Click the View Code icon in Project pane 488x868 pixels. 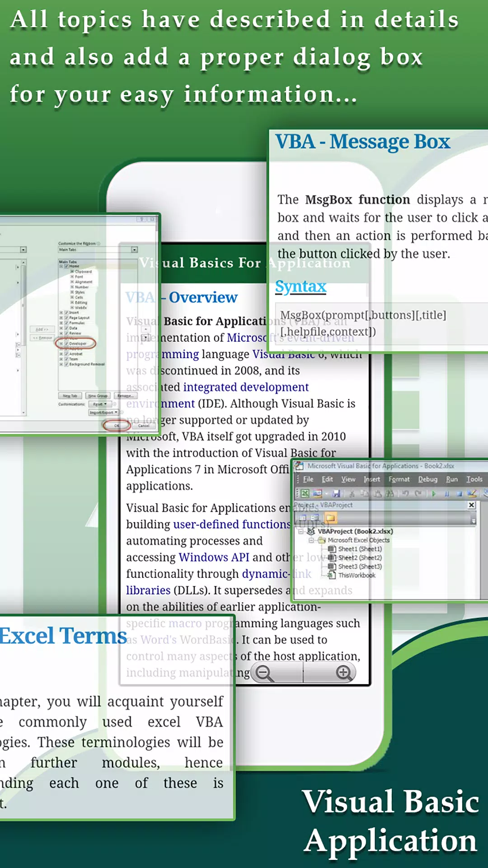tap(303, 518)
